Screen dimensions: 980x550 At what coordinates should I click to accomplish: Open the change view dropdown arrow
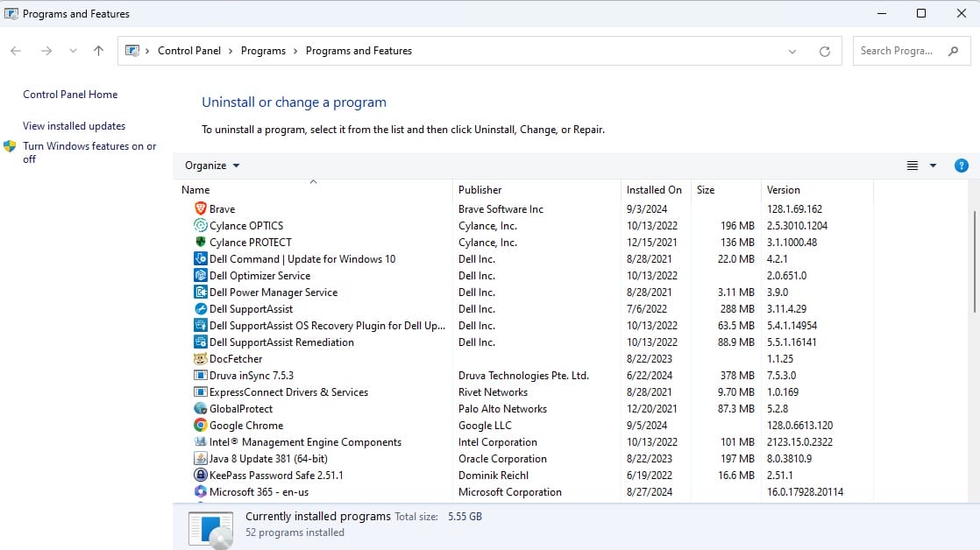click(931, 165)
